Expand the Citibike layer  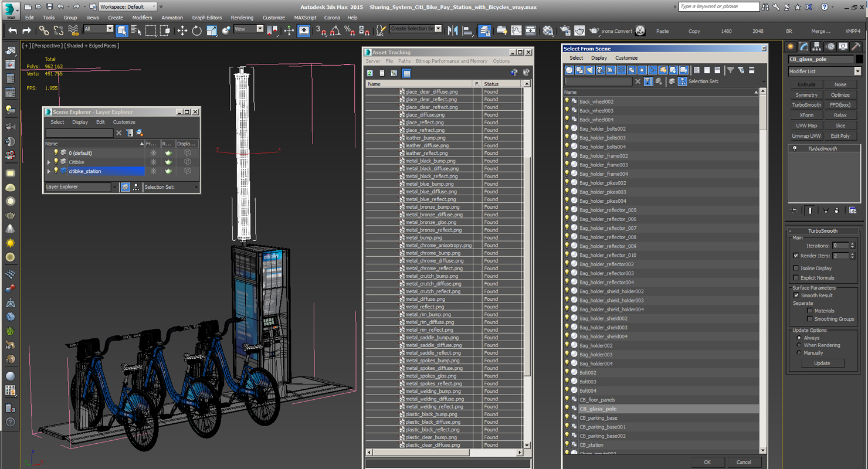tap(49, 162)
